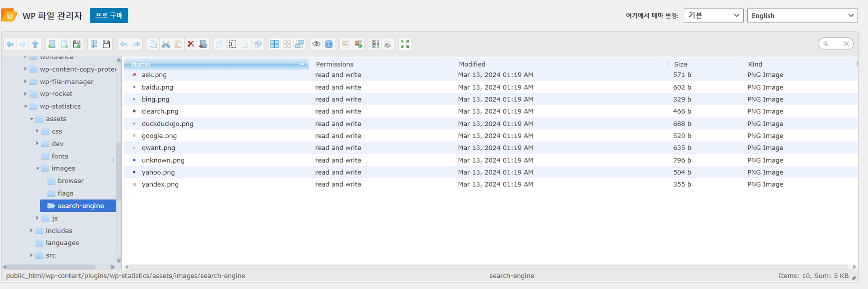The image size is (868, 289).
Task: Click the Invert selection icon
Action: [299, 44]
